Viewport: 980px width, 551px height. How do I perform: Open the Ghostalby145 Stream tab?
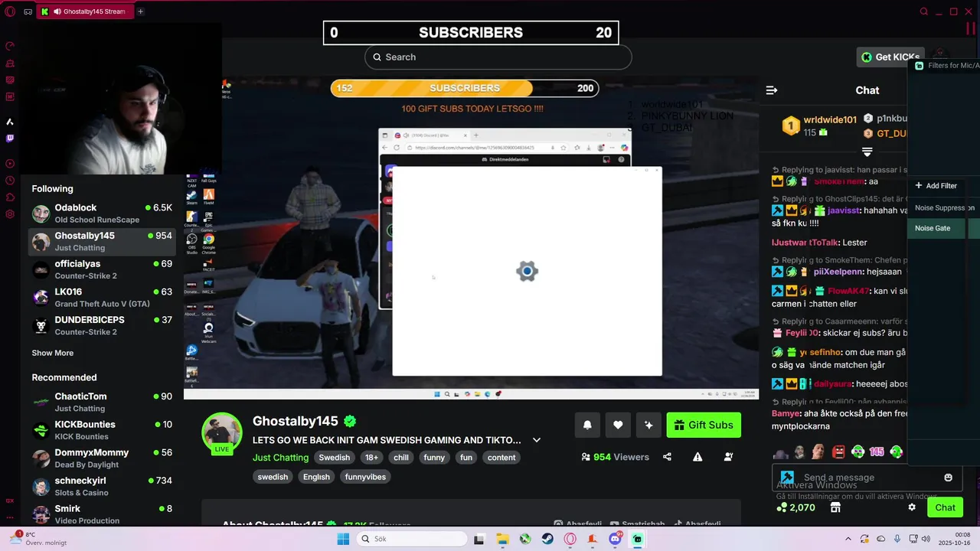[86, 11]
